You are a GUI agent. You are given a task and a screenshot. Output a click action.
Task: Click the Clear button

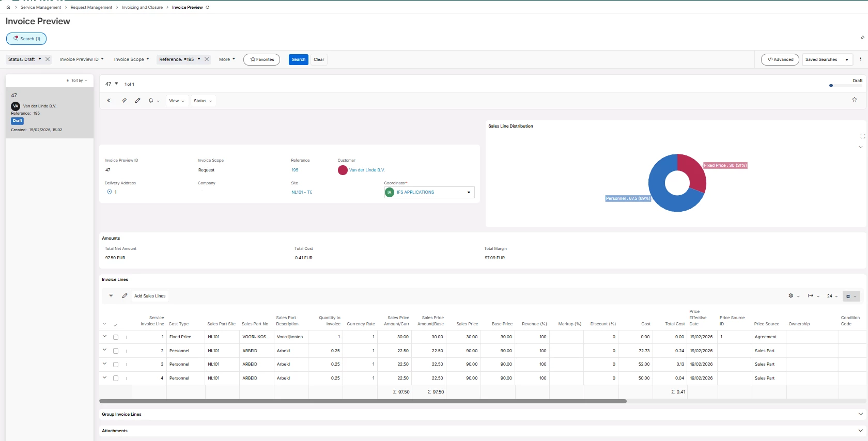pyautogui.click(x=319, y=59)
